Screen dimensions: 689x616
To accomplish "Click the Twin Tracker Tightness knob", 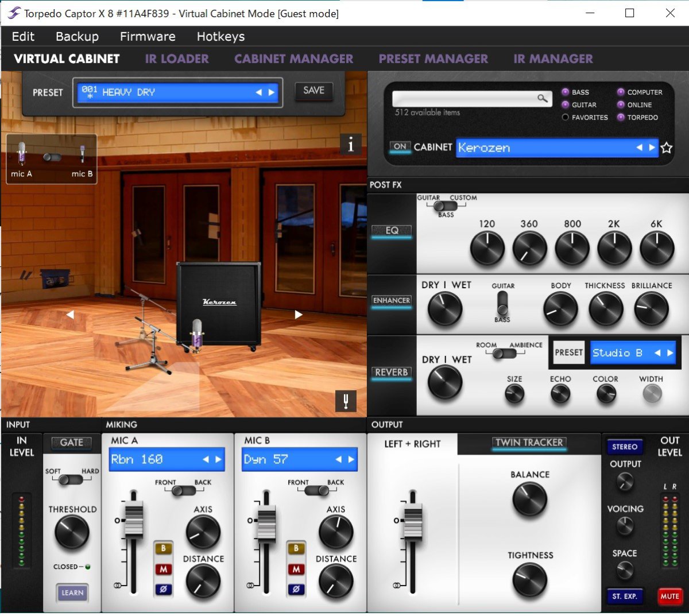I will coord(529,579).
